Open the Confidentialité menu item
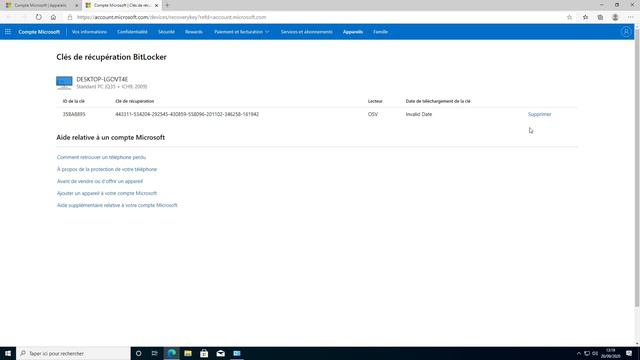This screenshot has height=360, width=640. click(x=132, y=32)
